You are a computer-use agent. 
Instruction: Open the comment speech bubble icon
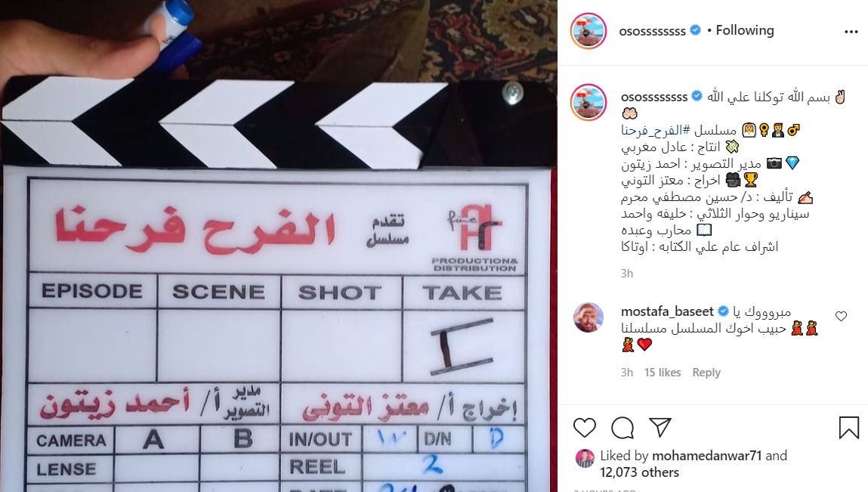point(622,428)
